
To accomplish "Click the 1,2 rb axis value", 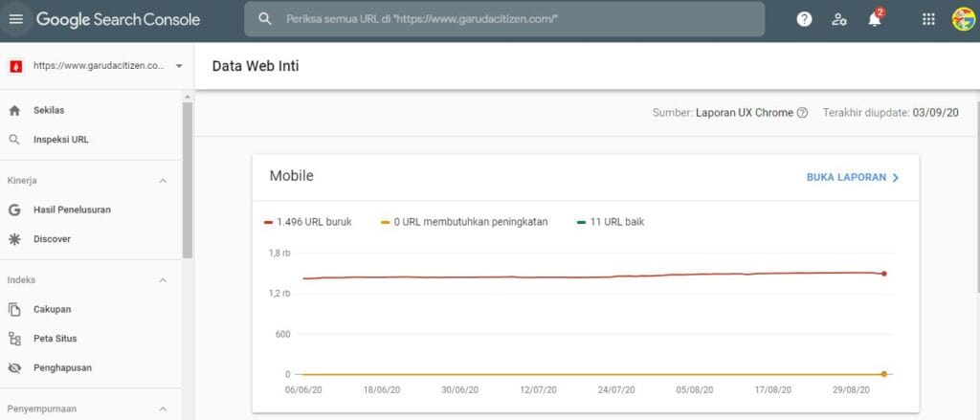I will tap(279, 293).
